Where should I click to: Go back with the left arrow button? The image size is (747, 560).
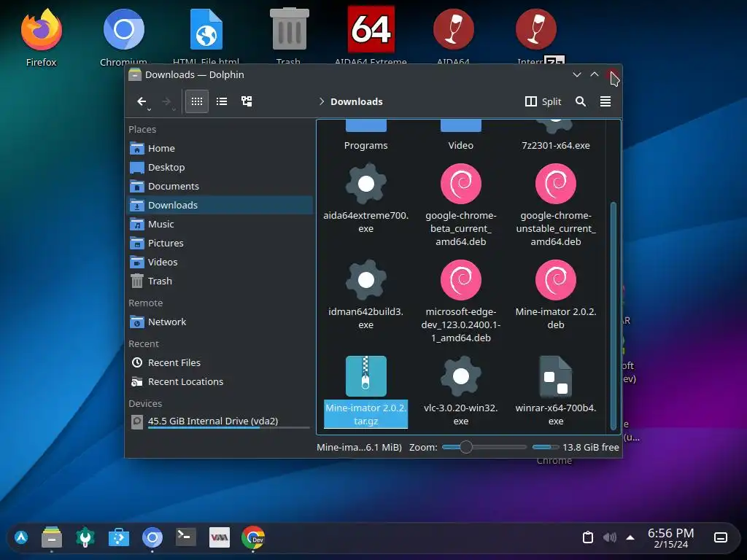point(141,101)
